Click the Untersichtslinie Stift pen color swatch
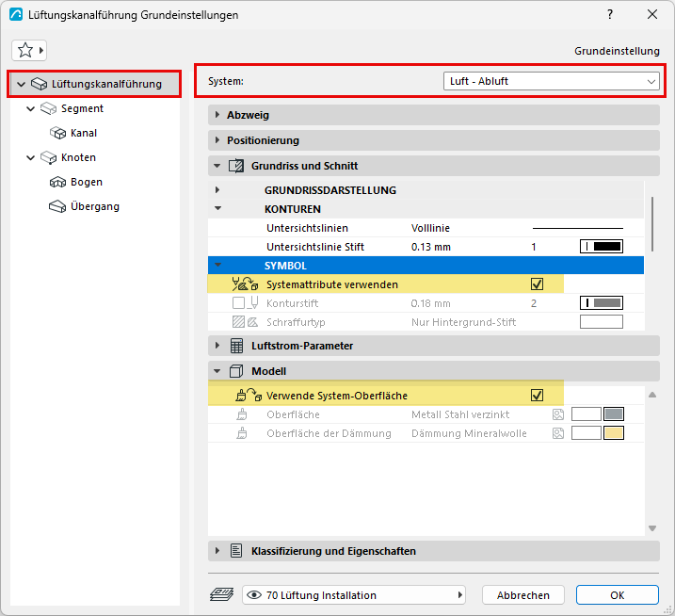Image resolution: width=675 pixels, height=616 pixels. (602, 247)
